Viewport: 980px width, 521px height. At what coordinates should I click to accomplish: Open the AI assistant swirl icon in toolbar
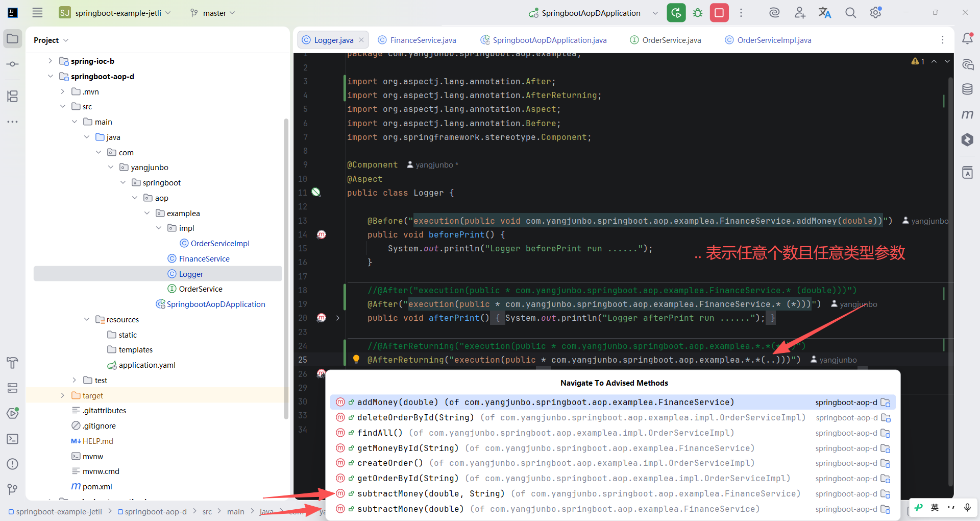point(774,13)
